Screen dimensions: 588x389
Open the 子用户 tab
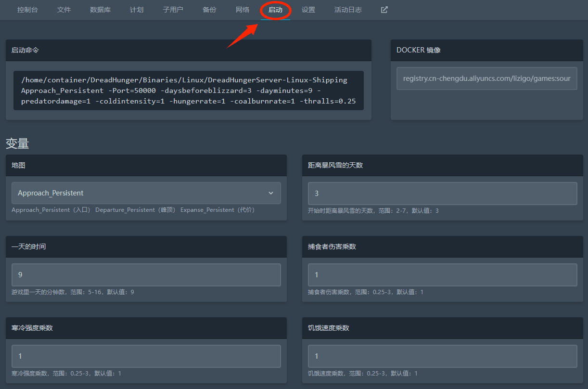pyautogui.click(x=173, y=10)
